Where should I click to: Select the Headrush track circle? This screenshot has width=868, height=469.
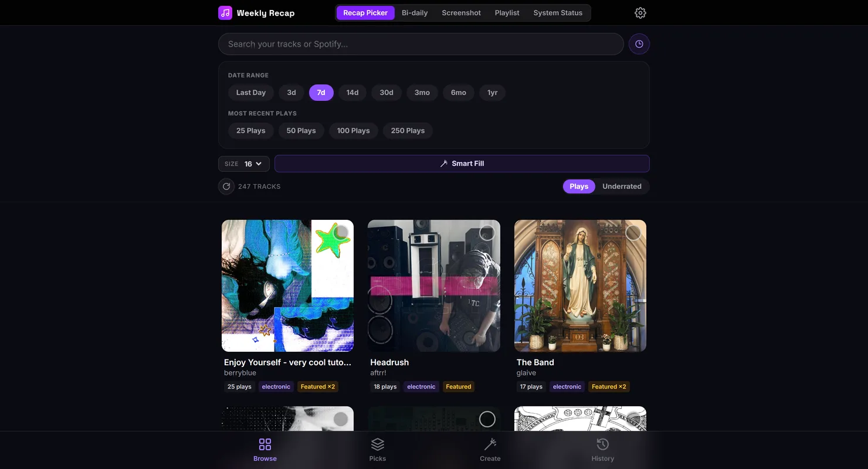tap(487, 233)
